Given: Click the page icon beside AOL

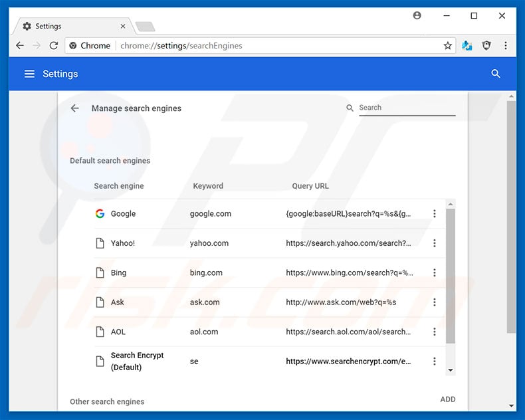Looking at the screenshot, I should [100, 332].
